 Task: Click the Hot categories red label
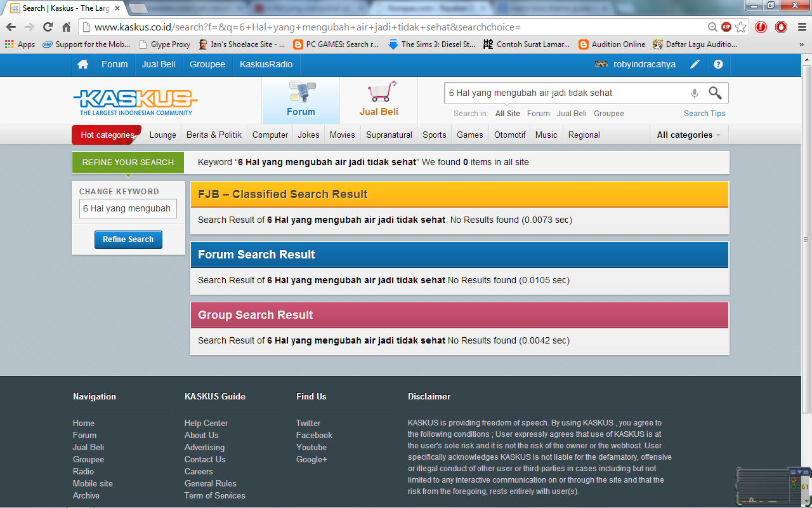coord(107,135)
